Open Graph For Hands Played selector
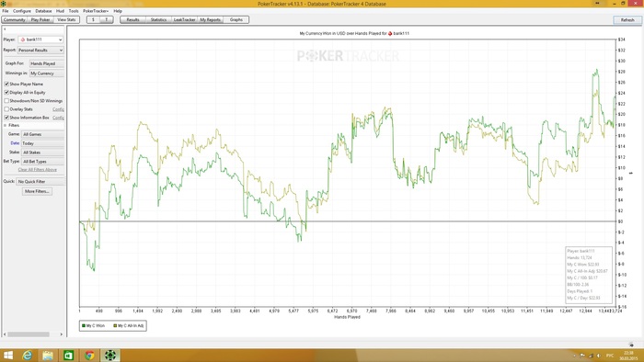Image resolution: width=644 pixels, height=362 pixels. [x=46, y=63]
